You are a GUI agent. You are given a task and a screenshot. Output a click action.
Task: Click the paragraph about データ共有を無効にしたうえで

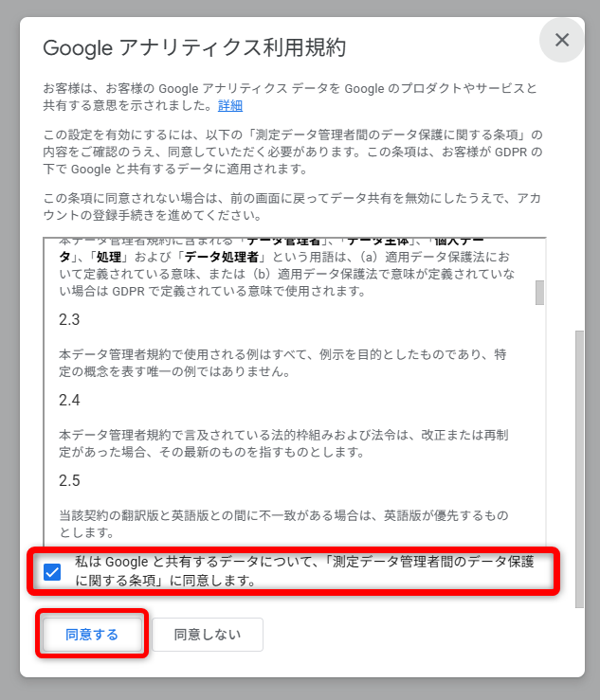(x=292, y=206)
